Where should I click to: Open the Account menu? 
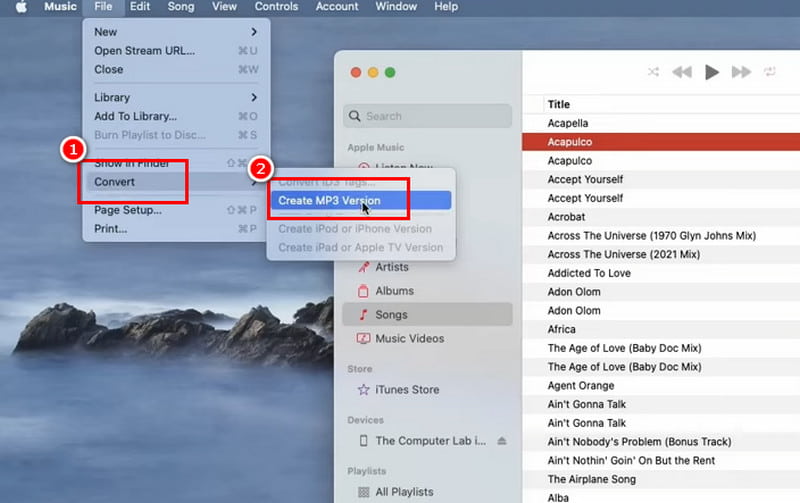coord(337,7)
